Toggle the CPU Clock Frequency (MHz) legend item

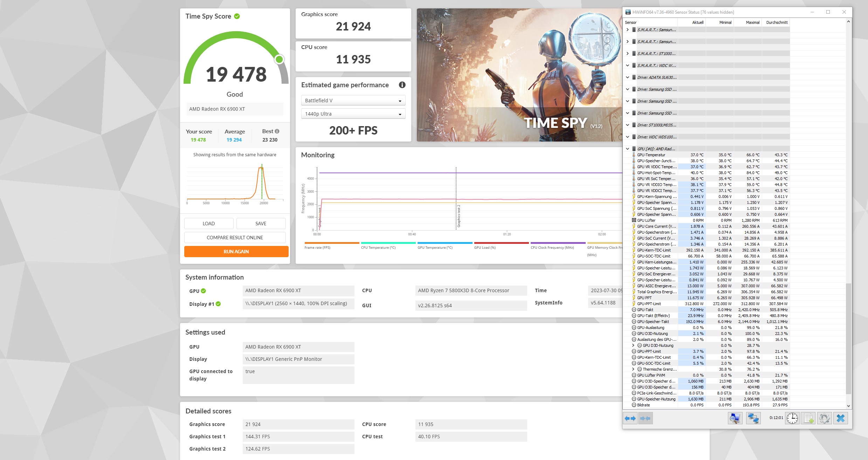coord(558,246)
